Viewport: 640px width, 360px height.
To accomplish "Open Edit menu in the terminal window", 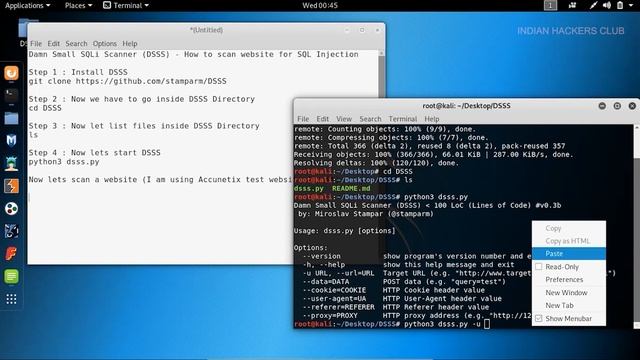I will pos(322,119).
